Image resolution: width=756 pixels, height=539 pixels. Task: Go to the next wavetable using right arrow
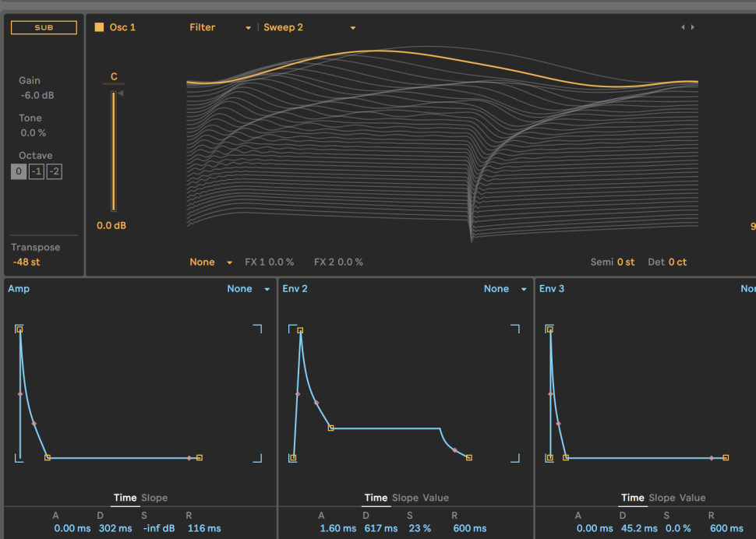[x=693, y=27]
